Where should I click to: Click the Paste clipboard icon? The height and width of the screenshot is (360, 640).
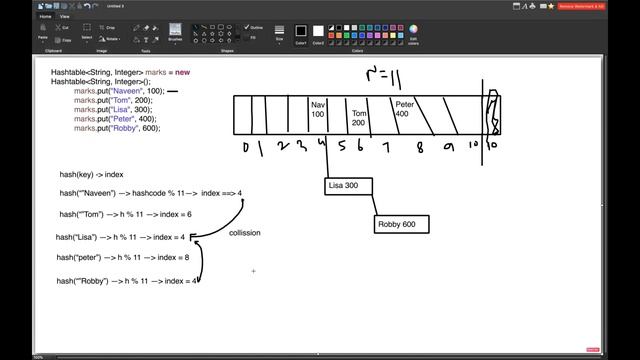[x=43, y=27]
